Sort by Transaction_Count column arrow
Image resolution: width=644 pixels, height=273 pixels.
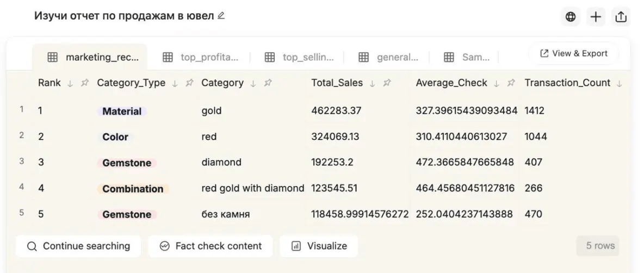coord(620,83)
